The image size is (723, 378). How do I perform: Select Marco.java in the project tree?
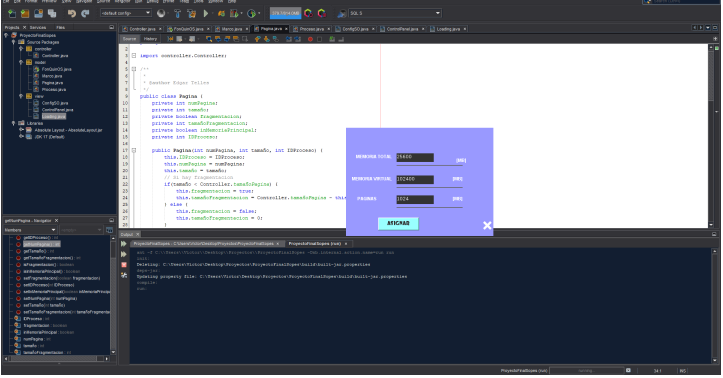click(52, 76)
